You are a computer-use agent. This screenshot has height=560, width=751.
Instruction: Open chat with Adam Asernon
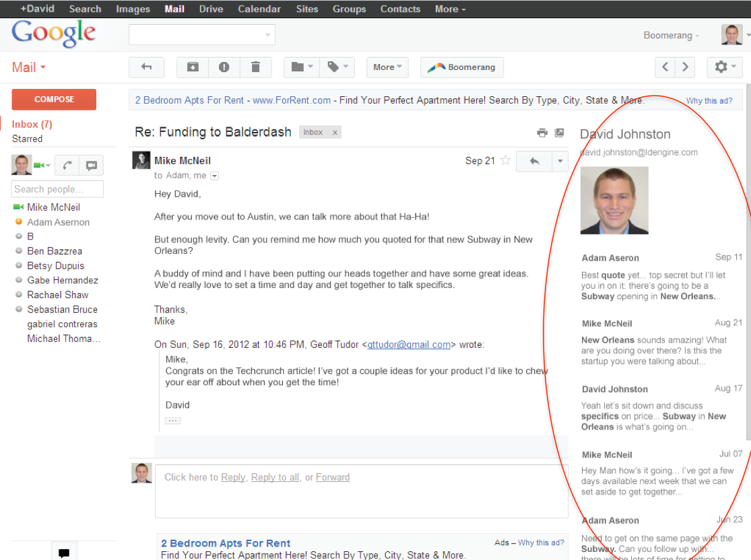(x=59, y=222)
